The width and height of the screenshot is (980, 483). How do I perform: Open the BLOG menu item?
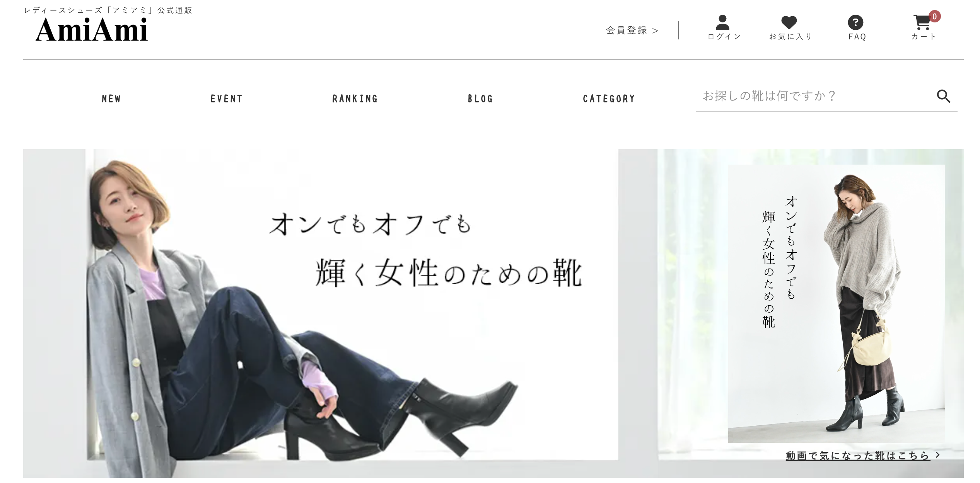coord(480,99)
